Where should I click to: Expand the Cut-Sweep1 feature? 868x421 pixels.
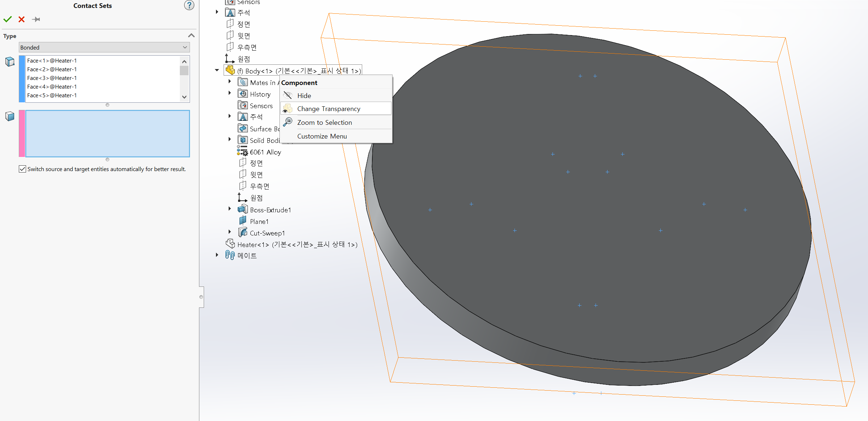pyautogui.click(x=230, y=232)
